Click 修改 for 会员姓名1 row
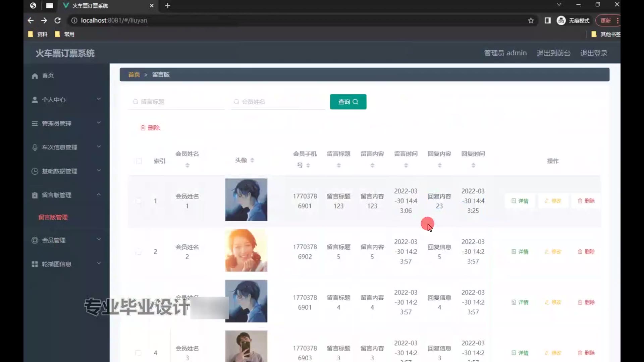 pos(553,201)
